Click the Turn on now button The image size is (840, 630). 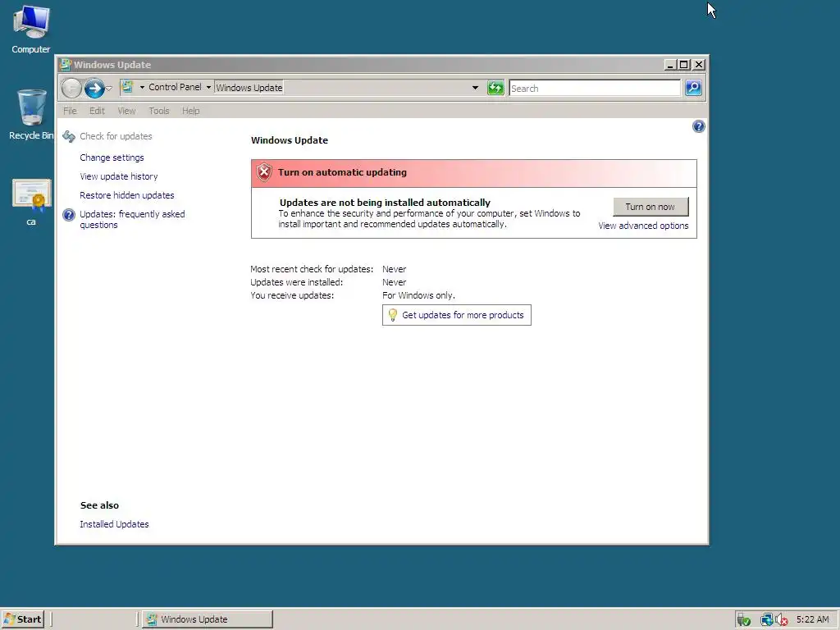coord(651,207)
